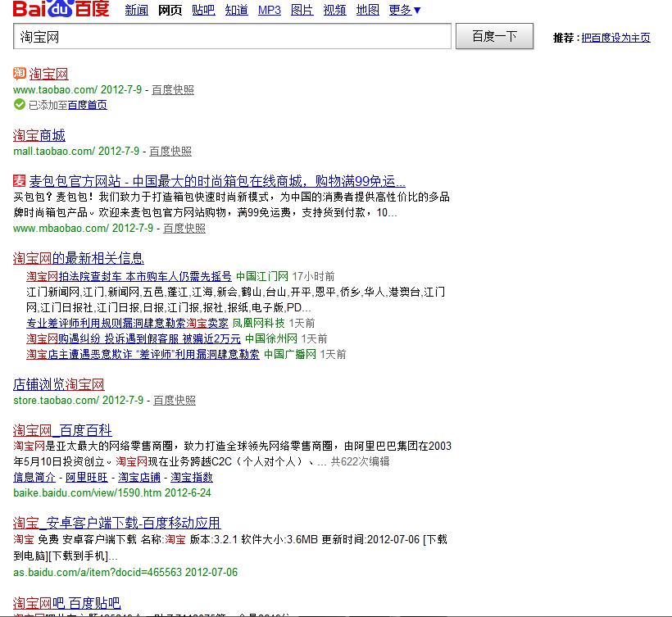
Task: Expand the 更多 dropdown menu
Action: click(405, 11)
